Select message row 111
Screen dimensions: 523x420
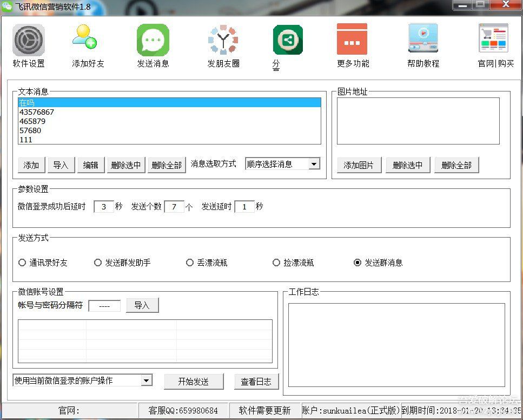(169, 140)
